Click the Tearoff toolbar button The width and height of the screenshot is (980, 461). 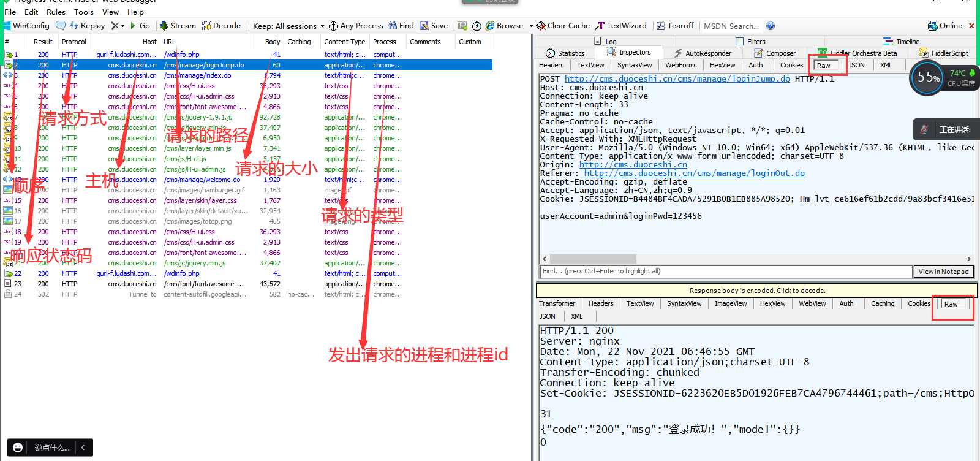675,26
